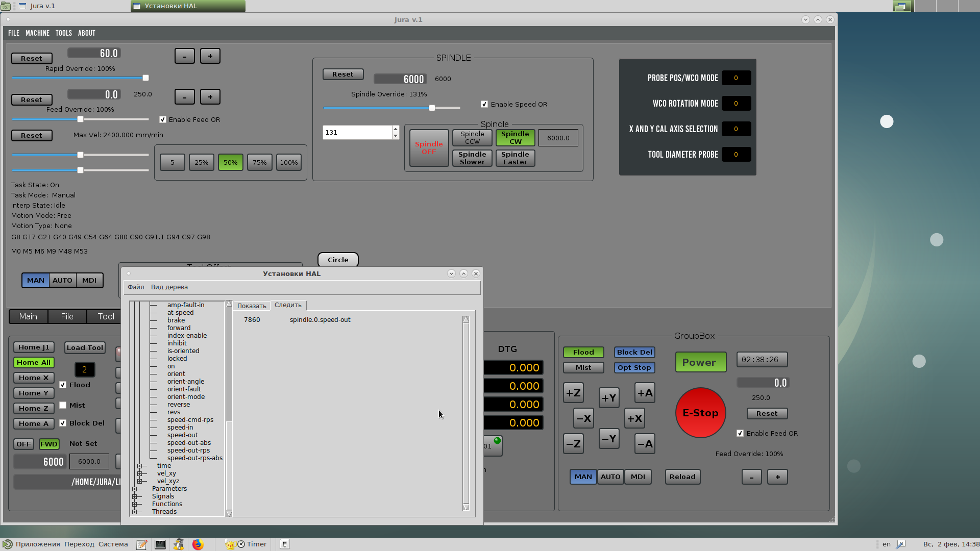
Task: Open the TOOLS menu
Action: [64, 33]
